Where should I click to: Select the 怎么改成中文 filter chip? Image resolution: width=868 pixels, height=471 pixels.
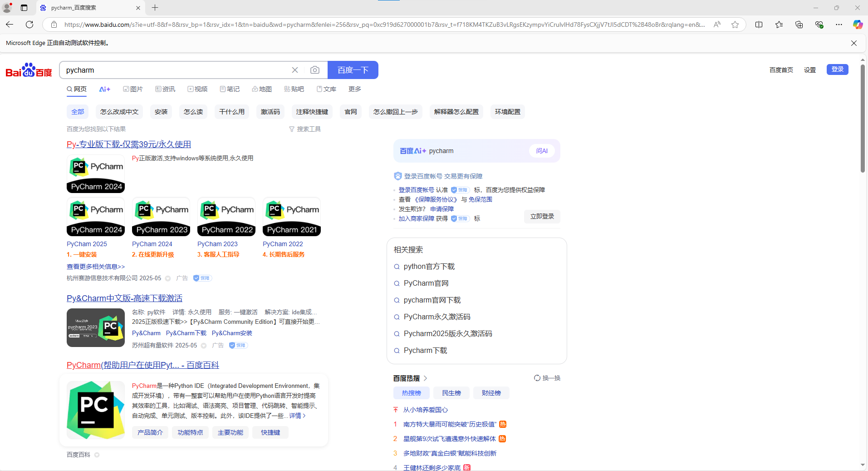(x=119, y=112)
